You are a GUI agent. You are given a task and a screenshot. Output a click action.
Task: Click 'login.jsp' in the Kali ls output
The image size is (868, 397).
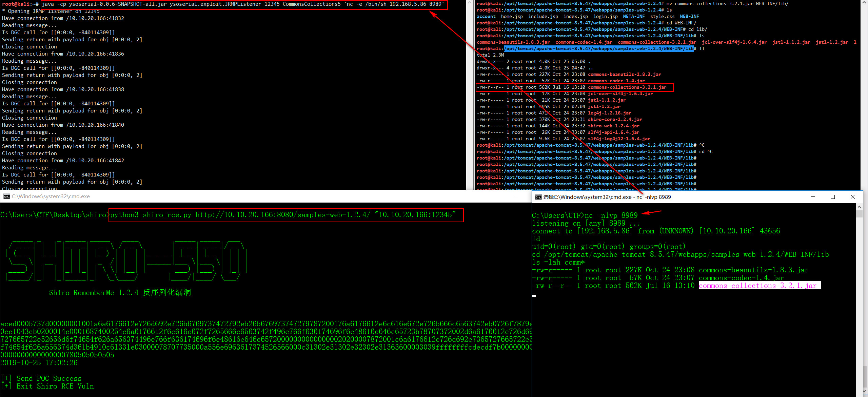coord(606,17)
